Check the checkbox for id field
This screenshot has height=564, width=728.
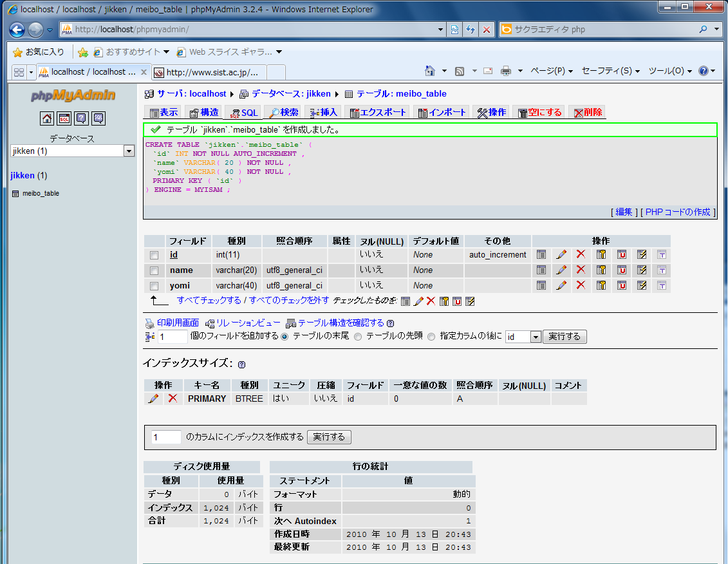(x=154, y=255)
